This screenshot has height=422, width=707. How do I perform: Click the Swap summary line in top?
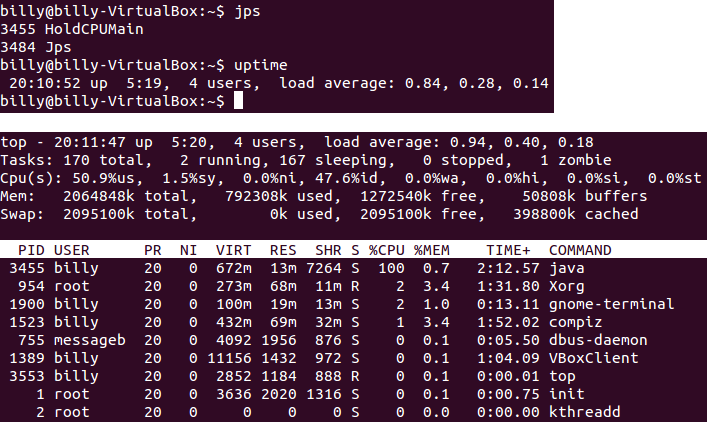pyautogui.click(x=320, y=213)
